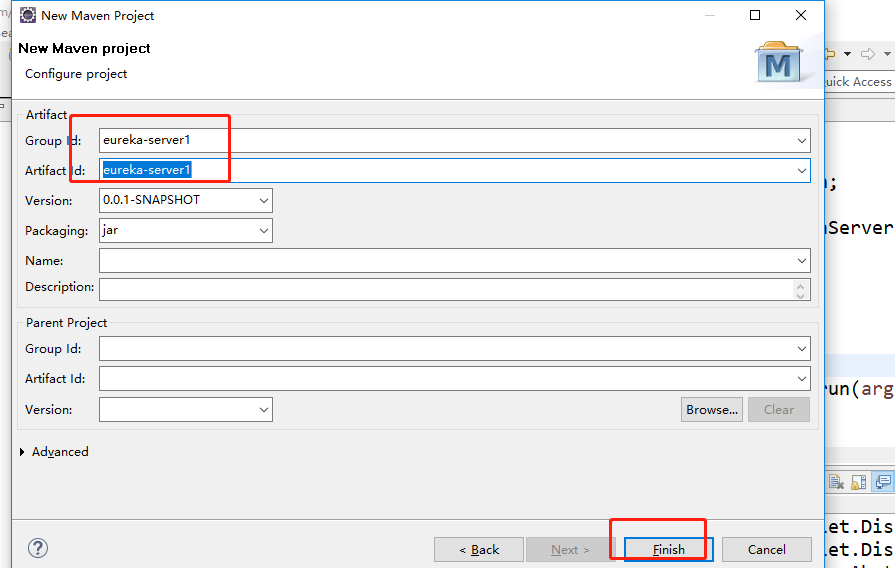Open the 0.0.1-SNAPSHOT Version dropdown

[264, 201]
